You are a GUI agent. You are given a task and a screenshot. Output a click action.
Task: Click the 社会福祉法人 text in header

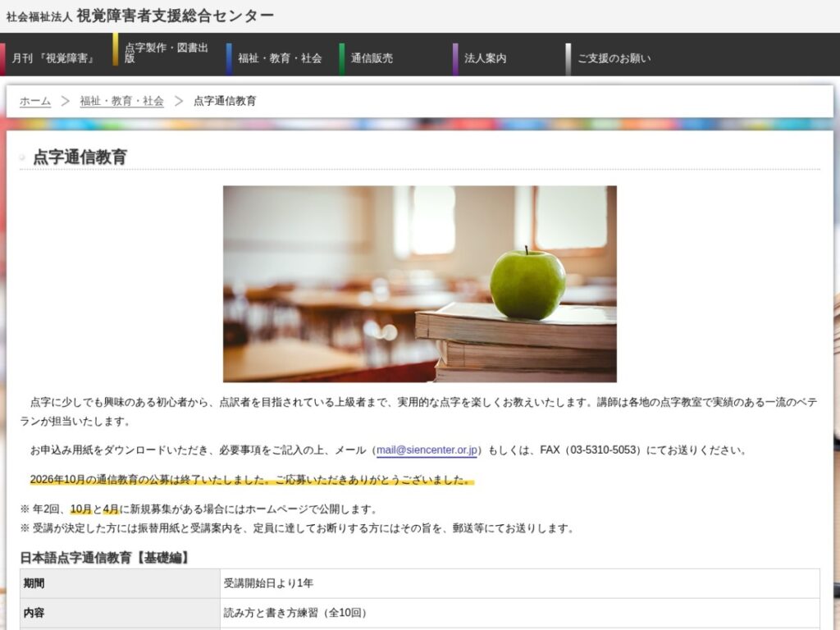(x=39, y=17)
